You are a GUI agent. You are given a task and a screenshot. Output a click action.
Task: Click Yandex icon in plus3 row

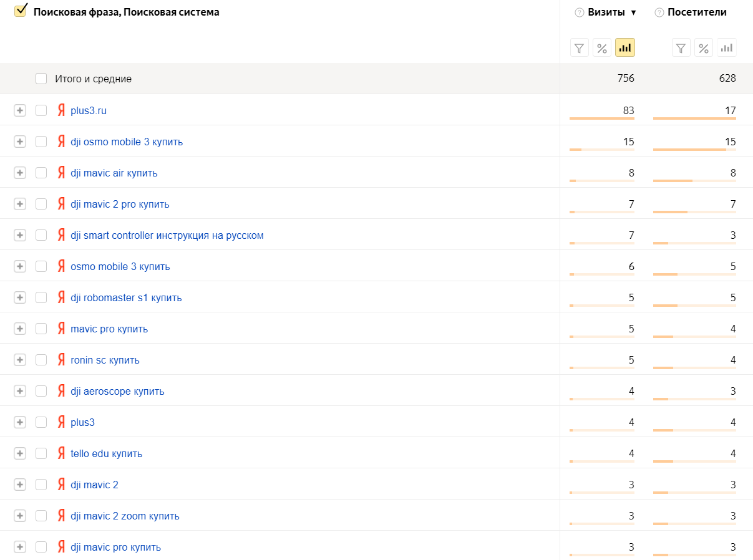click(61, 422)
